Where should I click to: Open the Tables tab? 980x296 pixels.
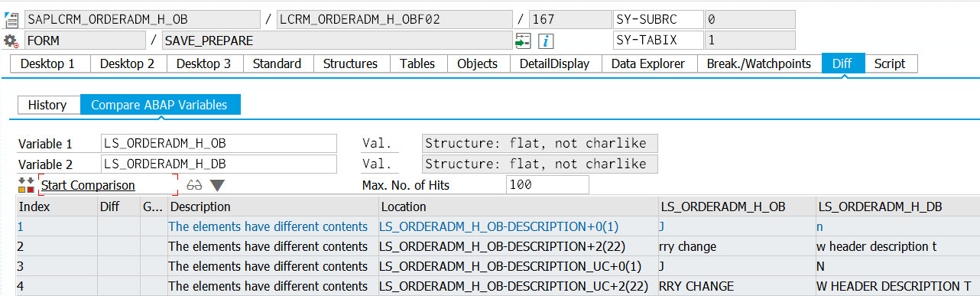click(418, 63)
